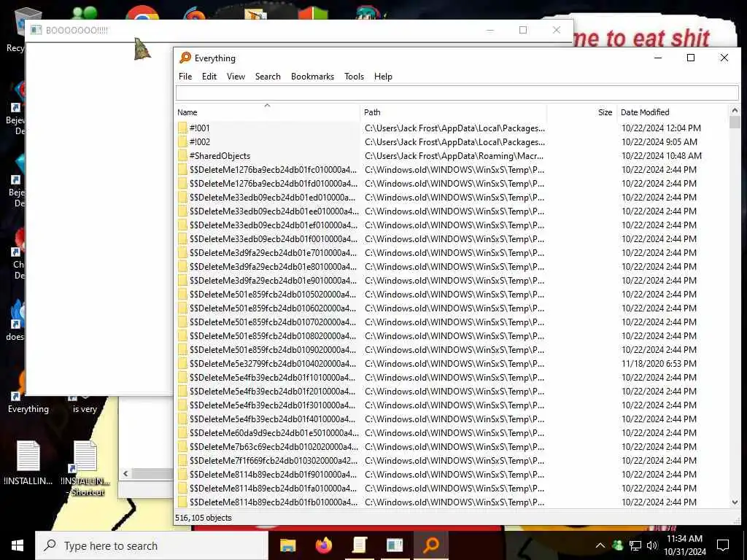This screenshot has height=560, width=747.
Task: Open the Edit menu in Everything
Action: [x=209, y=76]
